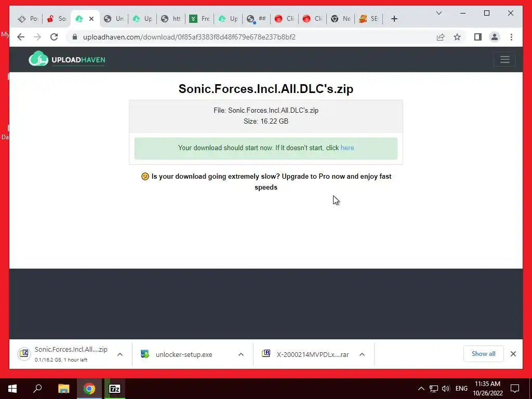Click the rar archive file icon
This screenshot has width=532, height=399.
click(x=266, y=354)
